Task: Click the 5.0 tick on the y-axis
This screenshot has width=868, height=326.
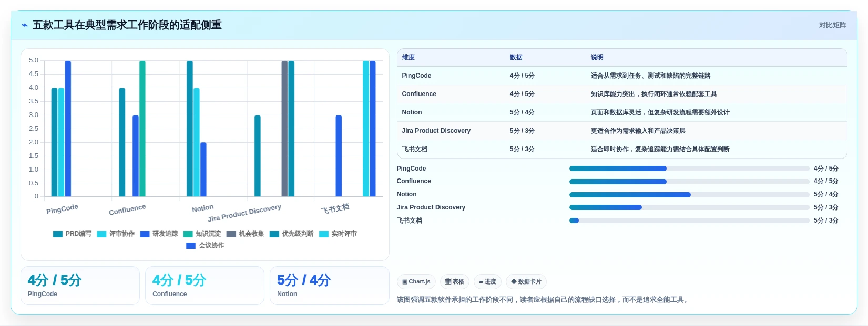Action: (34, 60)
